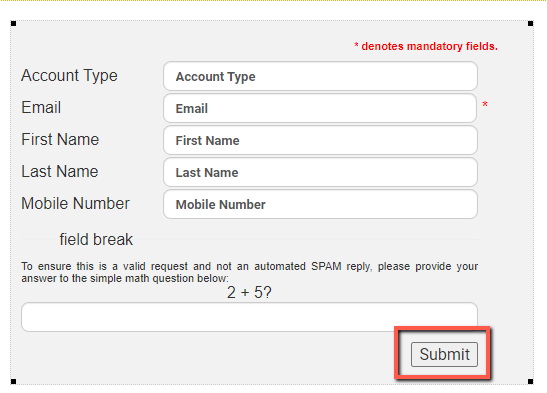547x393 pixels.
Task: Select the Last Name label
Action: pyautogui.click(x=60, y=172)
